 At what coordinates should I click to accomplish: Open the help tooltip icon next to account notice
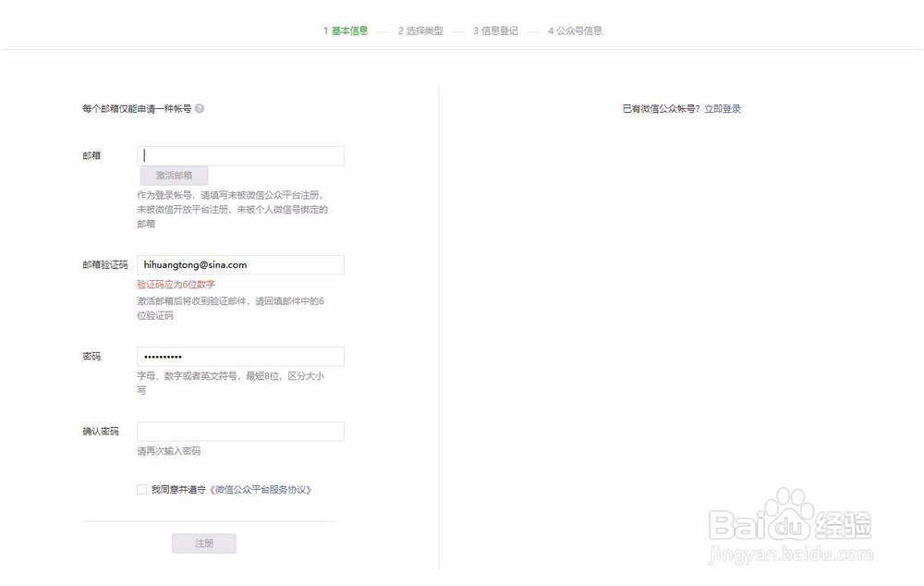pyautogui.click(x=199, y=108)
